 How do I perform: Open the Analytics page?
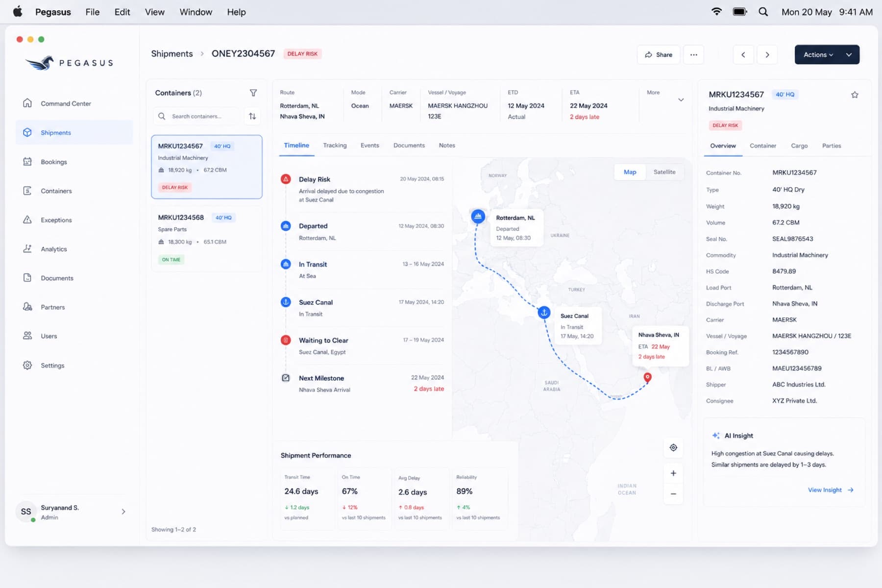pyautogui.click(x=73, y=249)
